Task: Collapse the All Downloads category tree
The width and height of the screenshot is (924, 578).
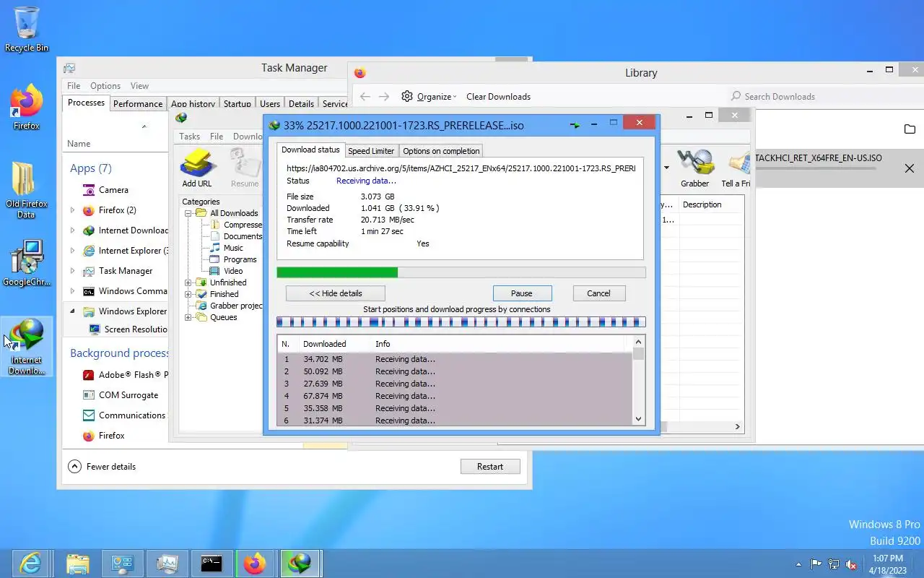Action: 188,213
